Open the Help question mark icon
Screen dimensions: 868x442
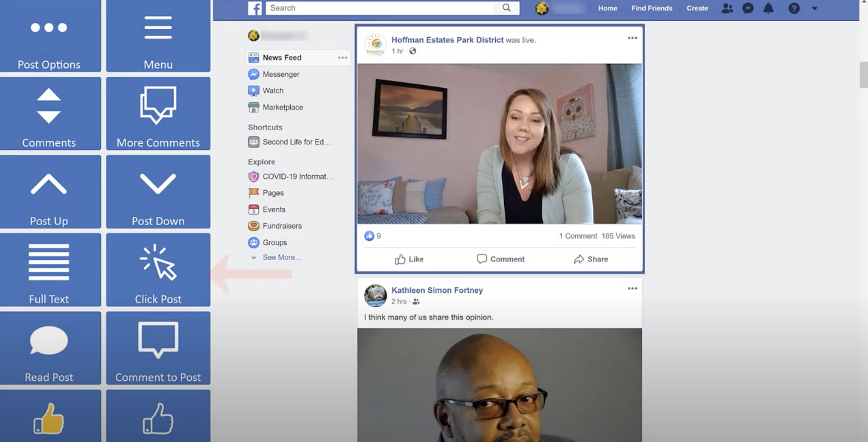(x=794, y=8)
